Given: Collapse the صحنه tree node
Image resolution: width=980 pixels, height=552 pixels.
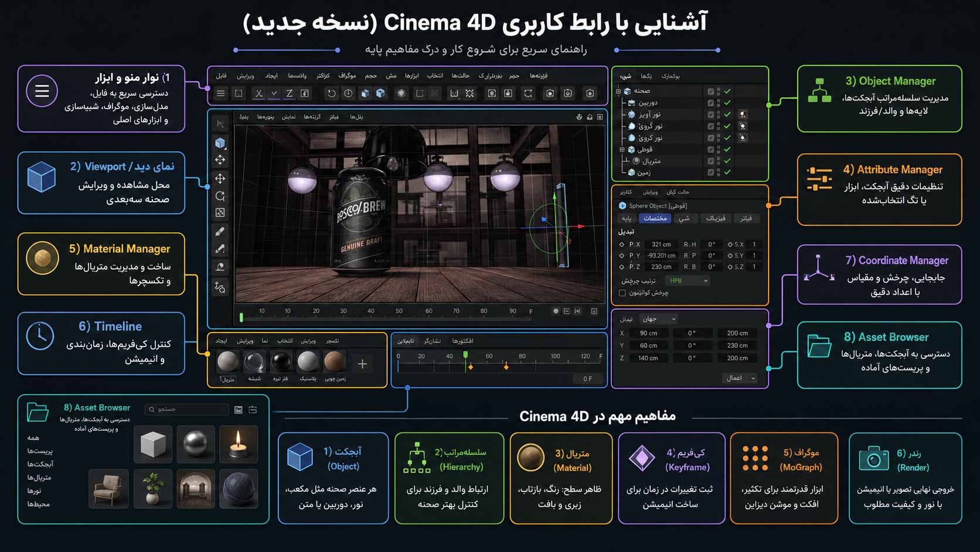Looking at the screenshot, I should tap(618, 91).
